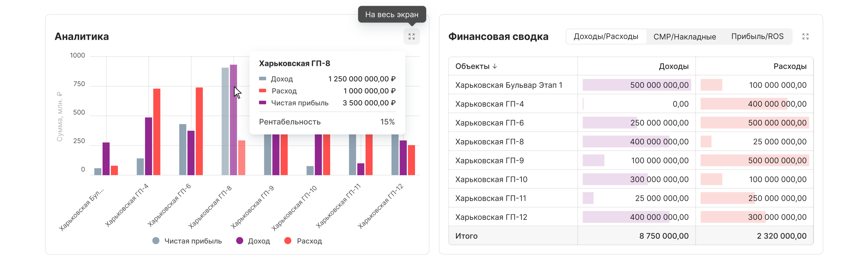Click Харьковская ГП-9 expense bar cell

(x=754, y=161)
